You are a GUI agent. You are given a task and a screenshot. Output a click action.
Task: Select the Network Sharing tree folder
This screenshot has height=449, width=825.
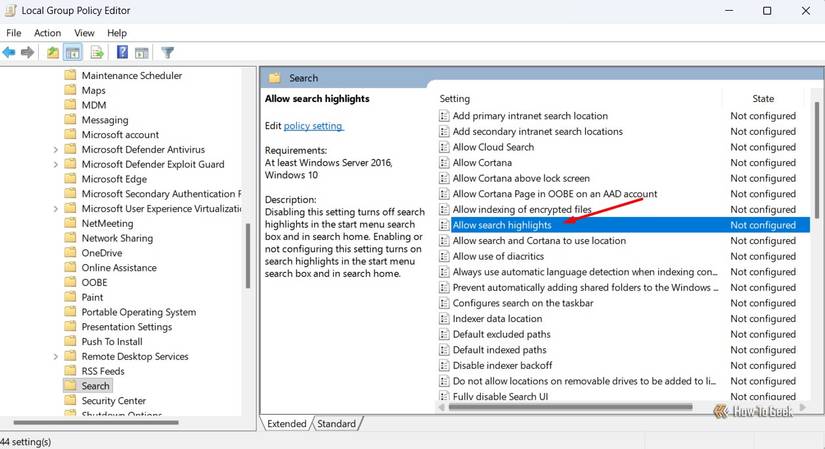117,238
